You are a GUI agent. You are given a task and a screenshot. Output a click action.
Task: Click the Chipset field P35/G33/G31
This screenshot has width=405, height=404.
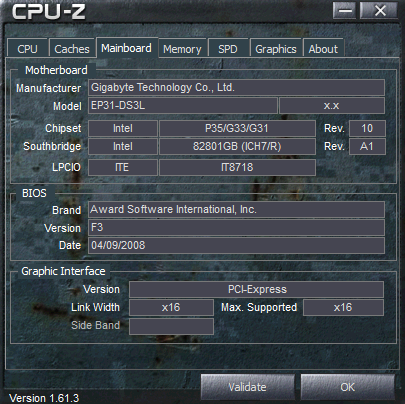tap(237, 128)
